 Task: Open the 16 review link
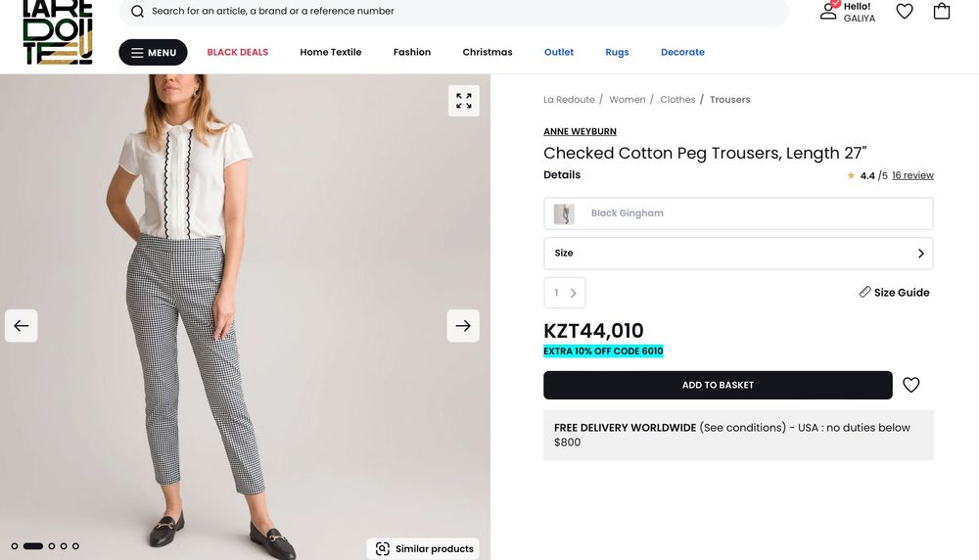tap(912, 175)
